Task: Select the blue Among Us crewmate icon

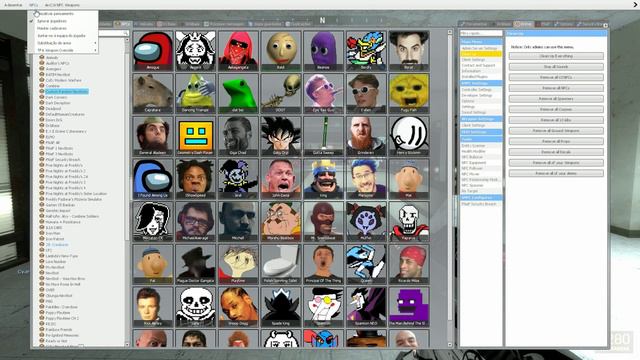Action: click(x=153, y=179)
